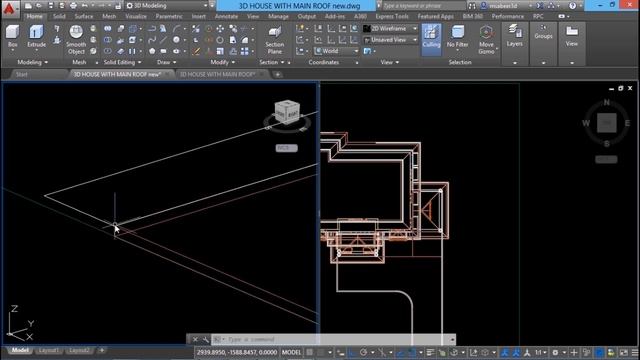Switch to the Solid ribbon tab
This screenshot has height=360, width=640.
59,16
